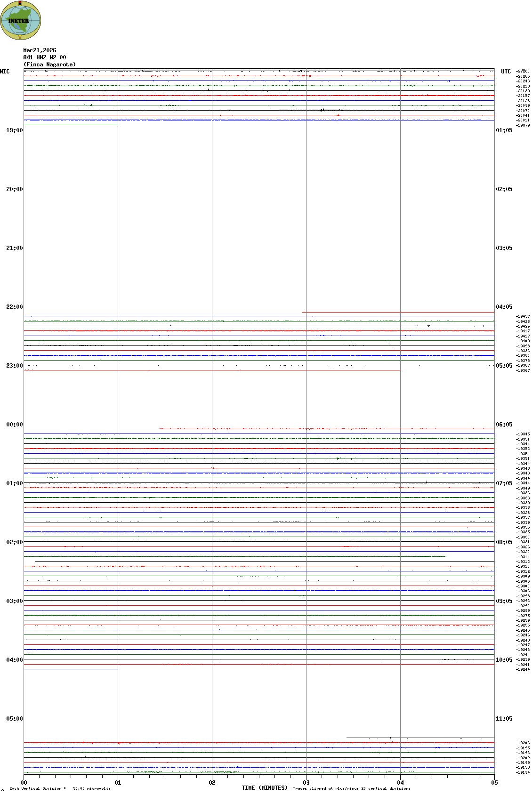532x795 pixels.
Task: Select the 03:00 local time marker
Action: tap(14, 601)
